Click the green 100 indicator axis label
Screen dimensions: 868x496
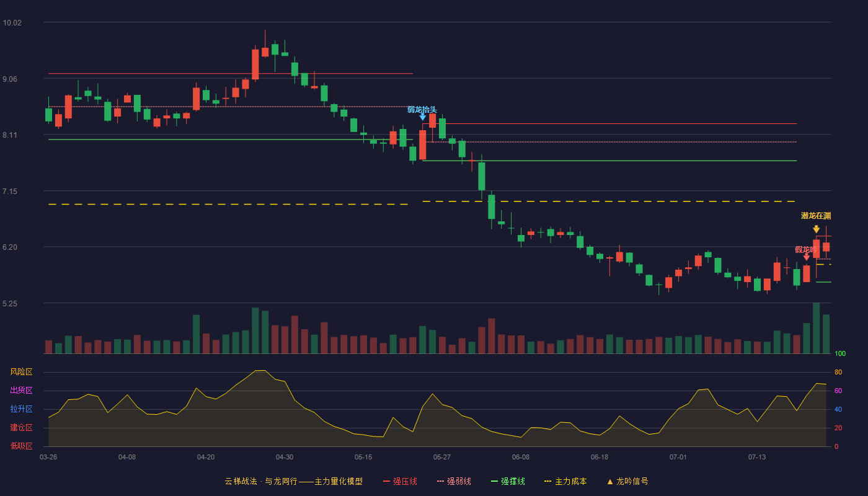[840, 354]
